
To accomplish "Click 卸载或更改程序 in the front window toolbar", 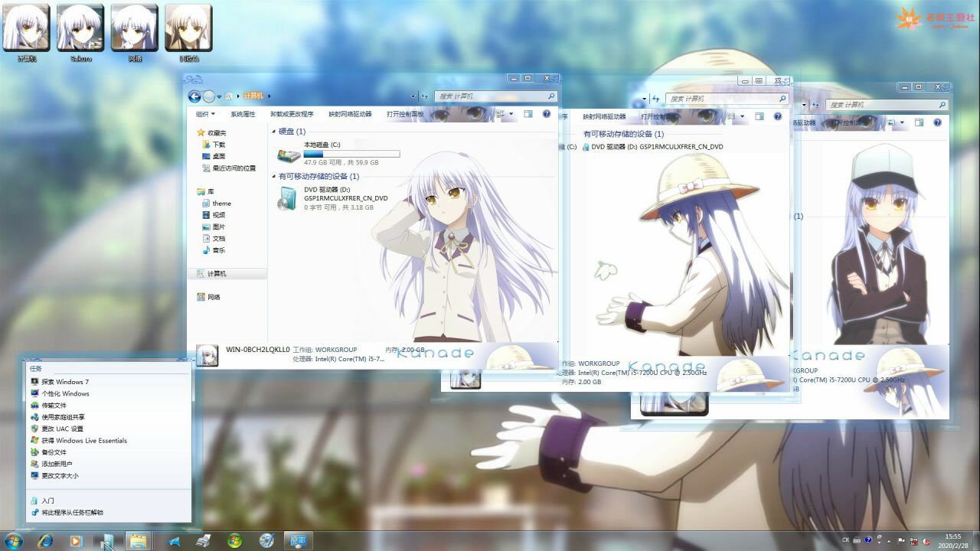I will click(x=292, y=114).
